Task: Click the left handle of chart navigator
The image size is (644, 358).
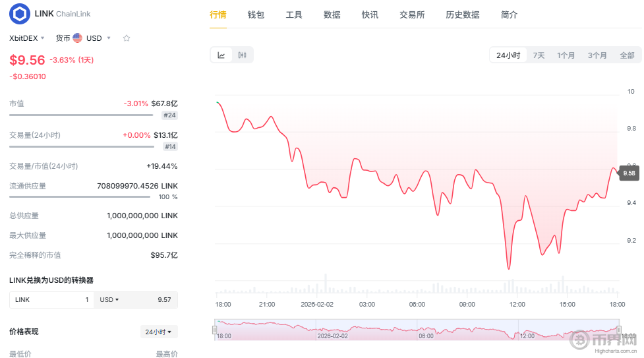Action: point(214,329)
